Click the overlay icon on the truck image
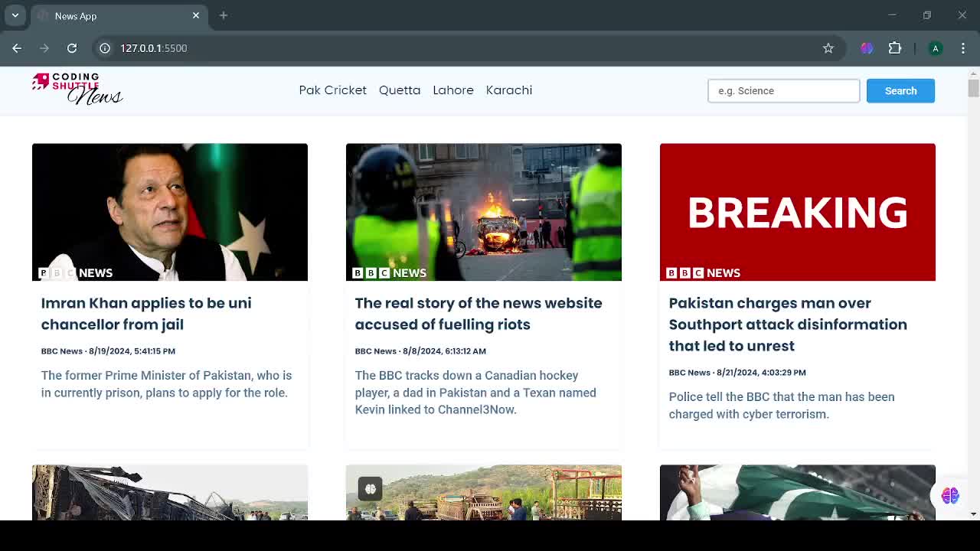This screenshot has width=980, height=551. 370,489
